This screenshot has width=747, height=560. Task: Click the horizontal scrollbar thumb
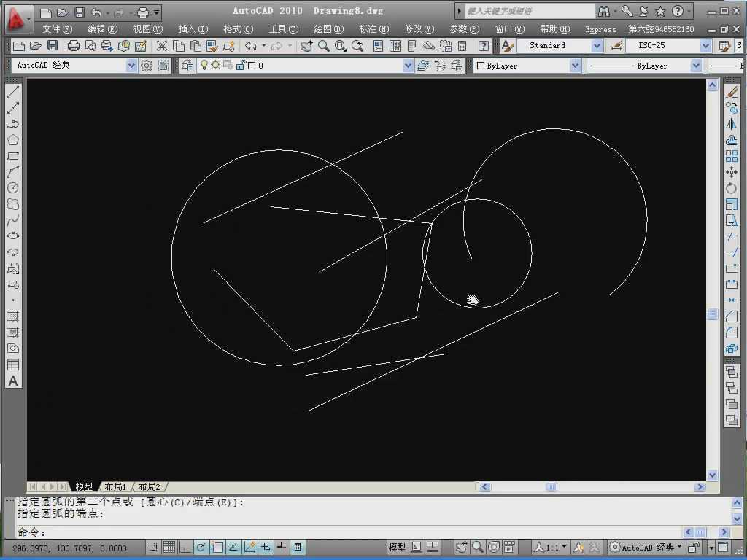(551, 486)
